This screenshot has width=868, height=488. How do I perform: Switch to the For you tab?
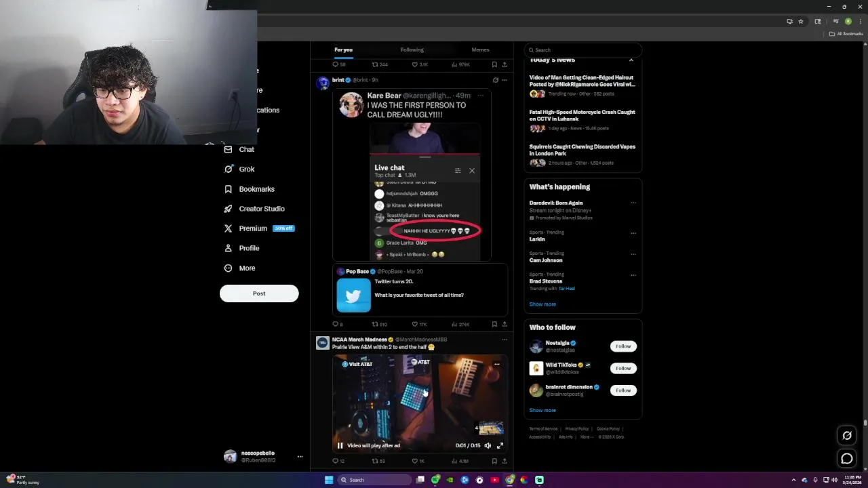coord(343,49)
